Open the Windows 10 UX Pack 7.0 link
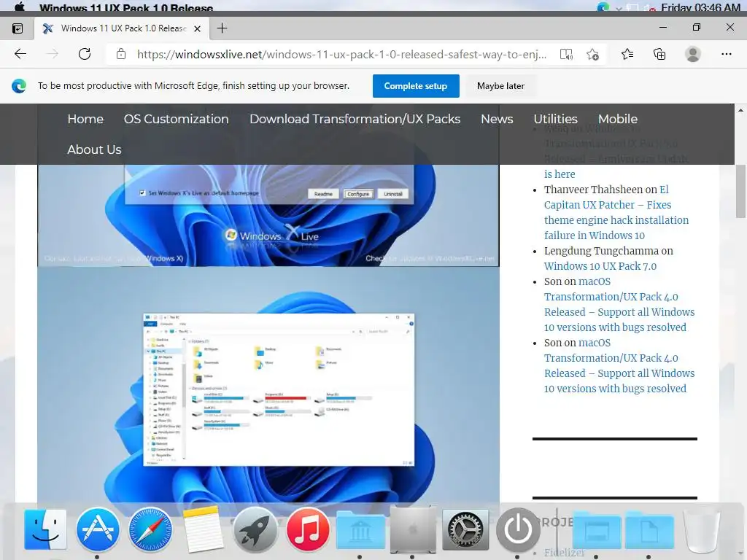This screenshot has height=560, width=747. click(x=600, y=266)
